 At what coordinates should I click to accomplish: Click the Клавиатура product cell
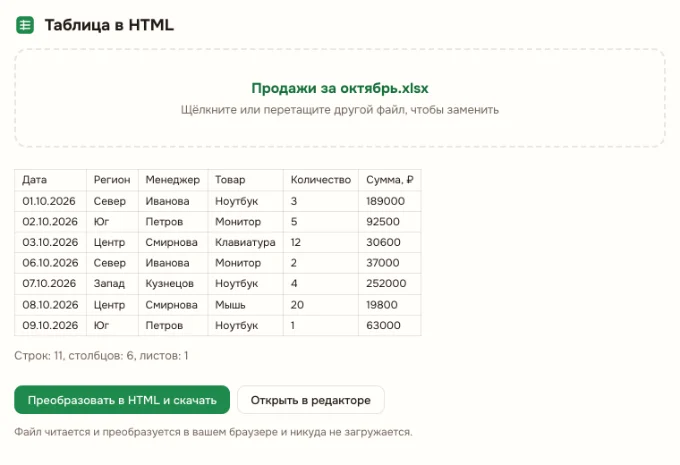[x=245, y=242]
